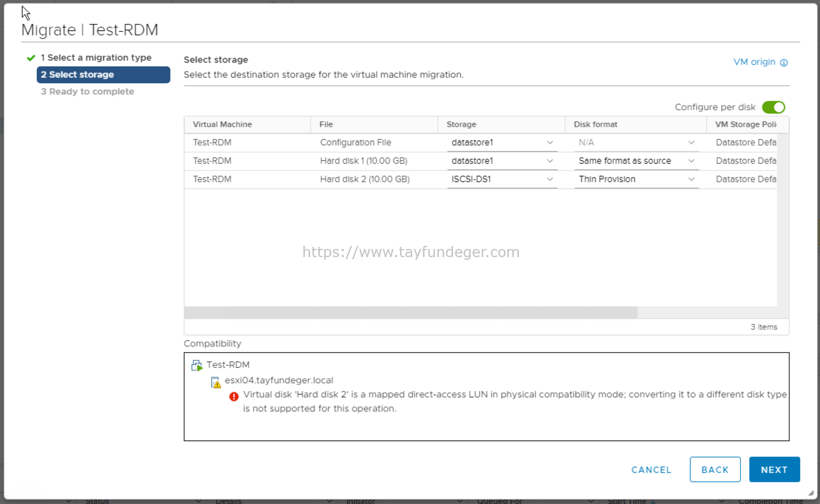Image resolution: width=820 pixels, height=504 pixels.
Task: Disable the Configure per disk toggle
Action: (773, 107)
